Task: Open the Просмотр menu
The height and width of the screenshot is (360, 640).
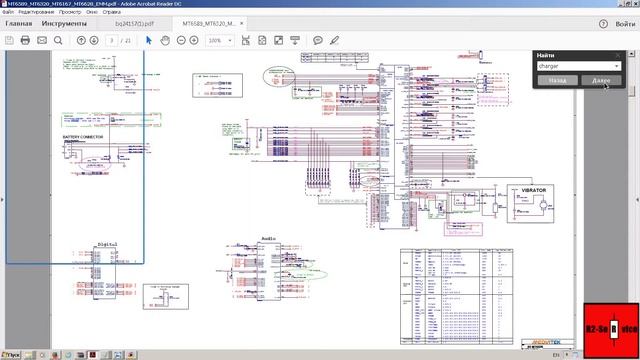Action: click(x=70, y=12)
